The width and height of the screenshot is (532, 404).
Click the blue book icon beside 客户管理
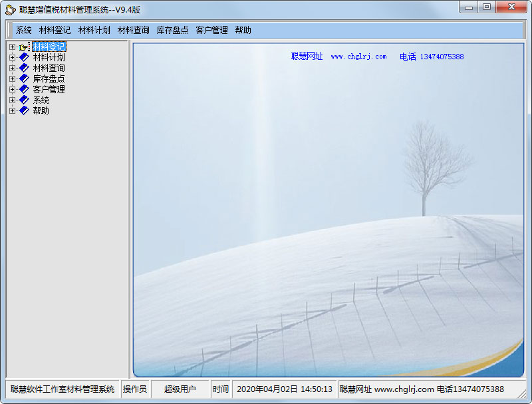(24, 89)
